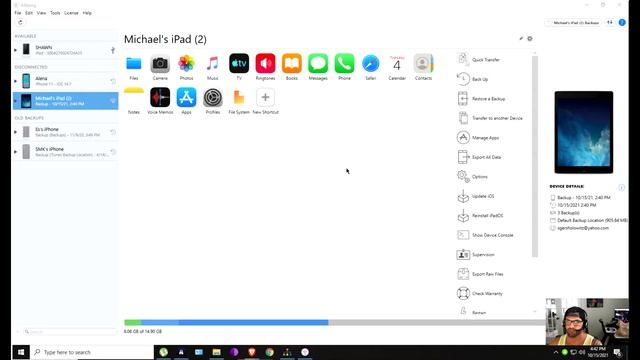Open the Notes icon

pyautogui.click(x=134, y=98)
